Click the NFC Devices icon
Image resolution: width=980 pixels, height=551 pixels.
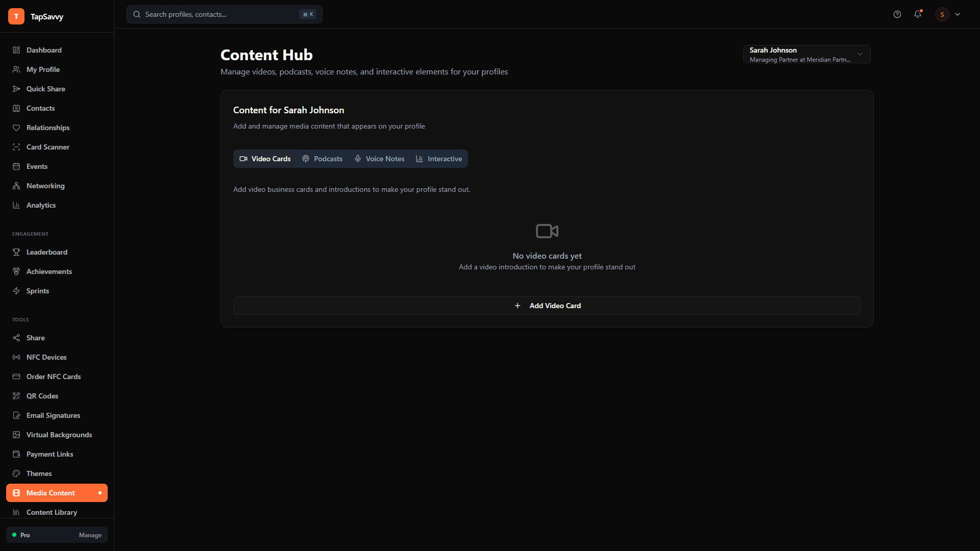[x=16, y=357]
